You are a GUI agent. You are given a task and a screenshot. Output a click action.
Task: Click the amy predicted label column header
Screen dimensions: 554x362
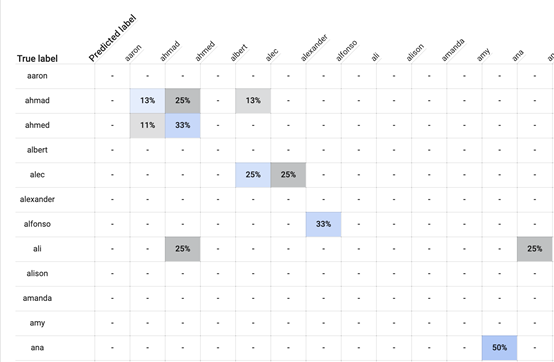pos(483,55)
